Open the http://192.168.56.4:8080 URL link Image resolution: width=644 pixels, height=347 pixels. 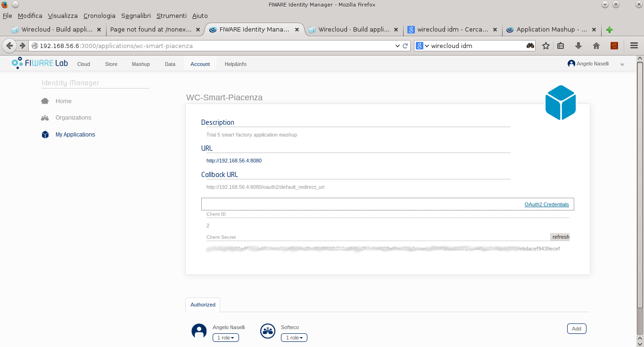234,161
